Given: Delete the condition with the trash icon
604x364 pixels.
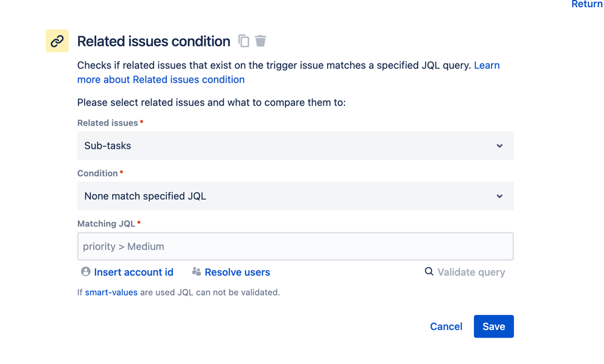Looking at the screenshot, I should (x=261, y=41).
